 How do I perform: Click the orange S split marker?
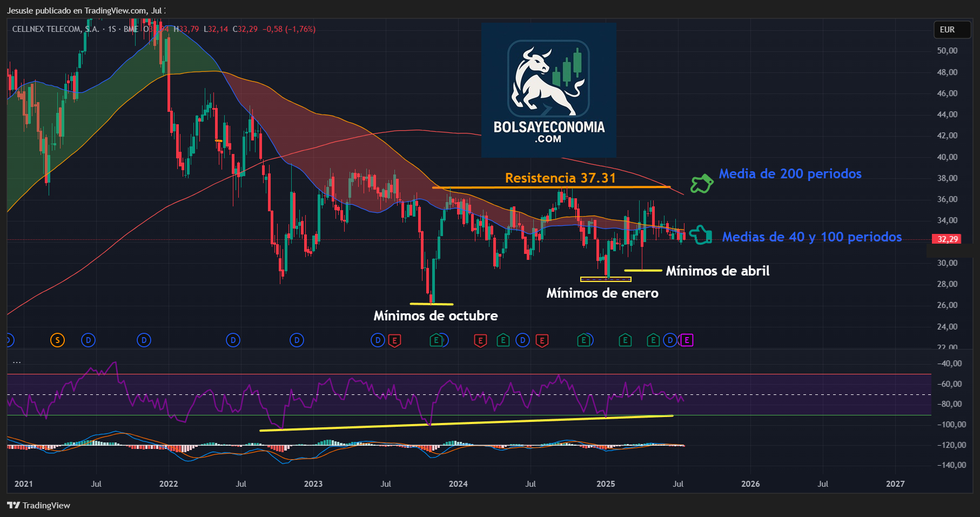coord(57,340)
